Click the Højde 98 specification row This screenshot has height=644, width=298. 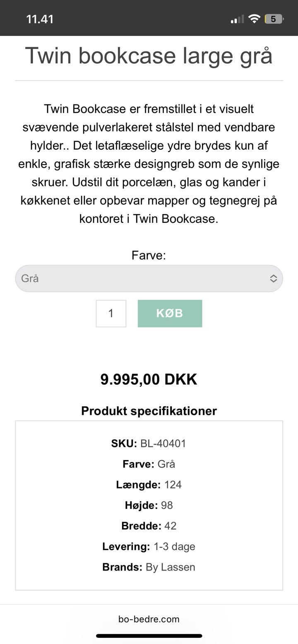click(149, 505)
